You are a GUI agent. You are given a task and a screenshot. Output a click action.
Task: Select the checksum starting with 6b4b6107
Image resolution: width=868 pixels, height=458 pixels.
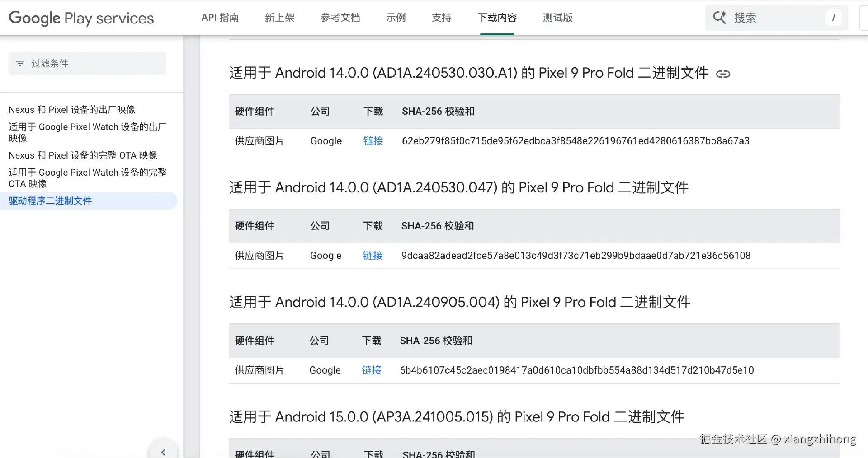577,370
